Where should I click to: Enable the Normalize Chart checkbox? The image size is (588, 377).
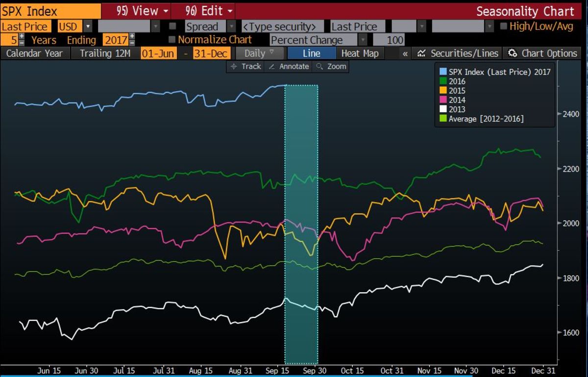pos(171,39)
